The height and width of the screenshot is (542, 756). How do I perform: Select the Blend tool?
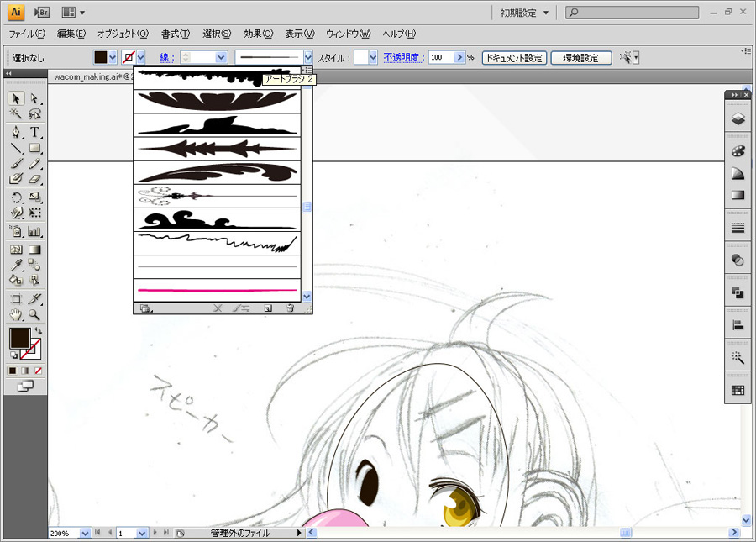[34, 265]
